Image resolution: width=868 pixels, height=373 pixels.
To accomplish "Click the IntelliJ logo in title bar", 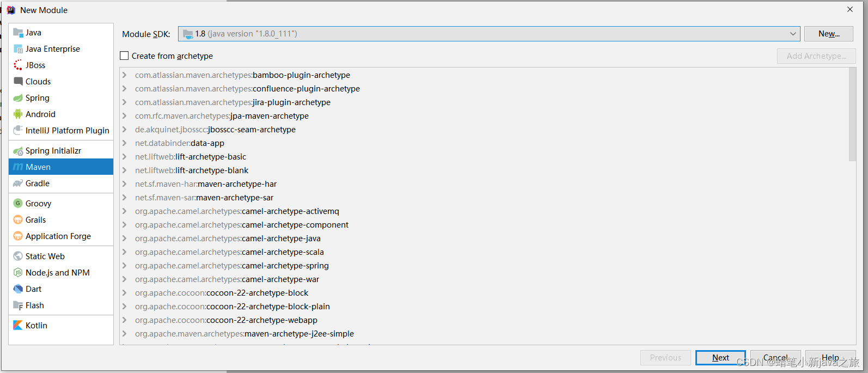I will click(11, 10).
